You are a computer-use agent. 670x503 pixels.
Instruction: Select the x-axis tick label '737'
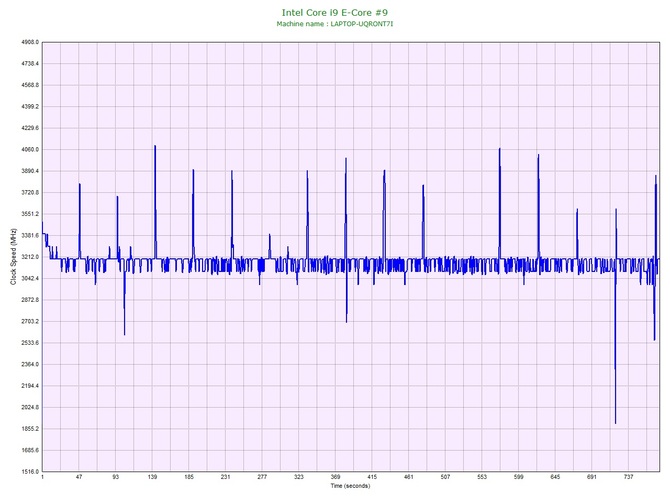(x=629, y=477)
